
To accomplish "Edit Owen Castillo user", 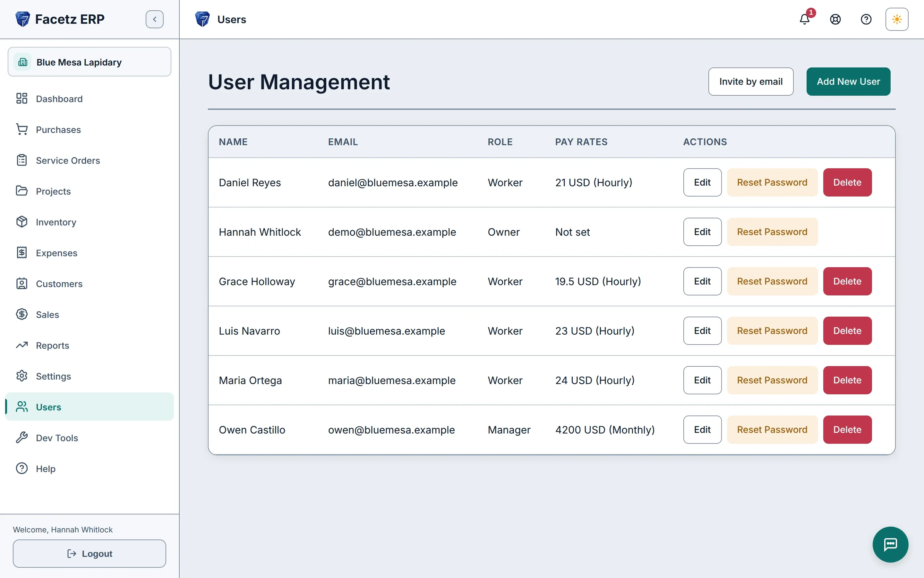I will tap(702, 430).
